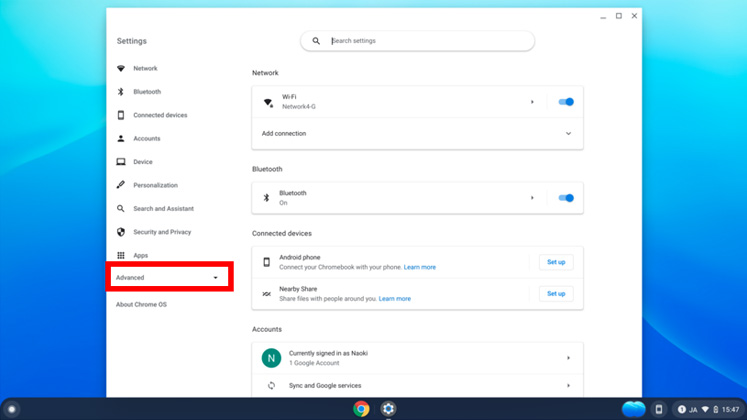747x420 pixels.
Task: Open Bluetooth submenu arrow
Action: pos(532,198)
